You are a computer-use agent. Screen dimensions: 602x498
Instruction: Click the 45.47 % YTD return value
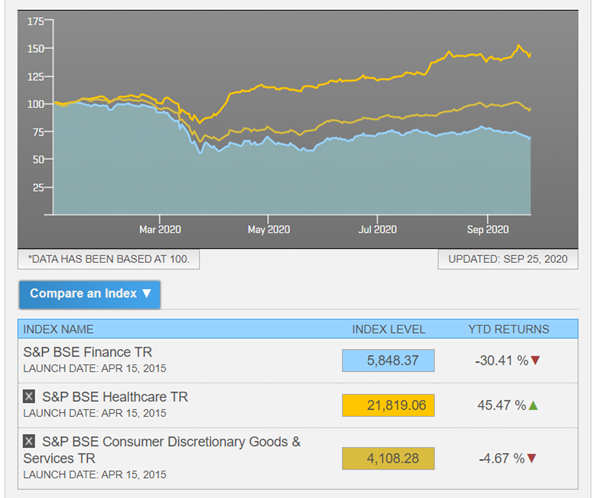click(501, 405)
